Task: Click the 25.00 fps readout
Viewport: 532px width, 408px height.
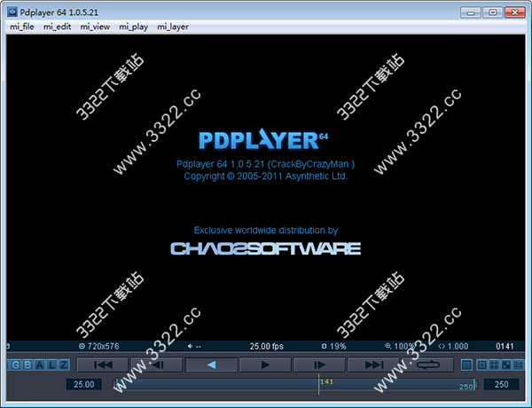Action: pos(266,346)
